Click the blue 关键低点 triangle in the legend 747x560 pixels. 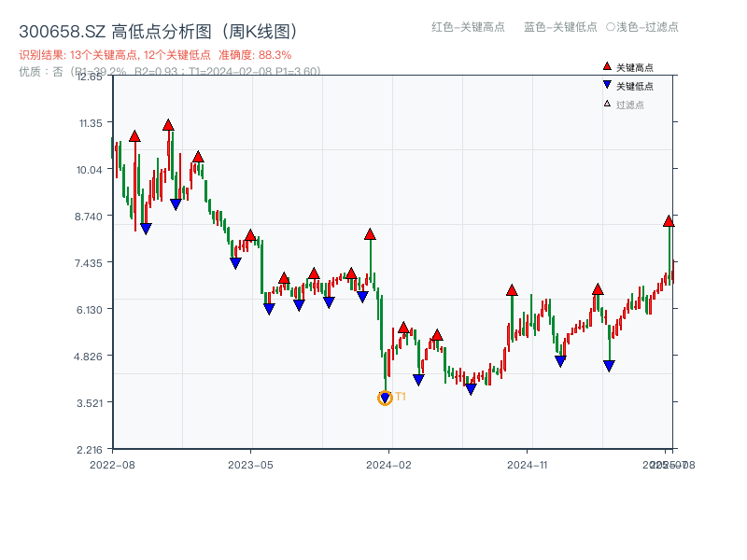point(607,86)
